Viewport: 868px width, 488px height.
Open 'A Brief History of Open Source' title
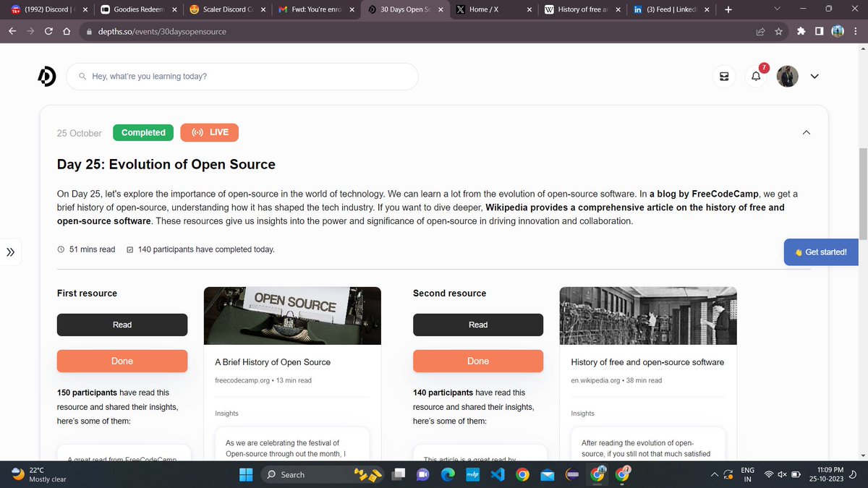pyautogui.click(x=273, y=362)
